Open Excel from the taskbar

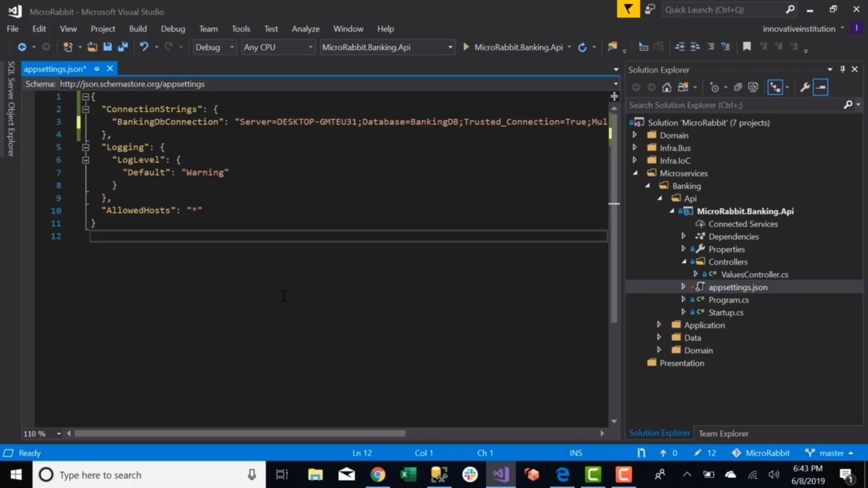coord(408,475)
